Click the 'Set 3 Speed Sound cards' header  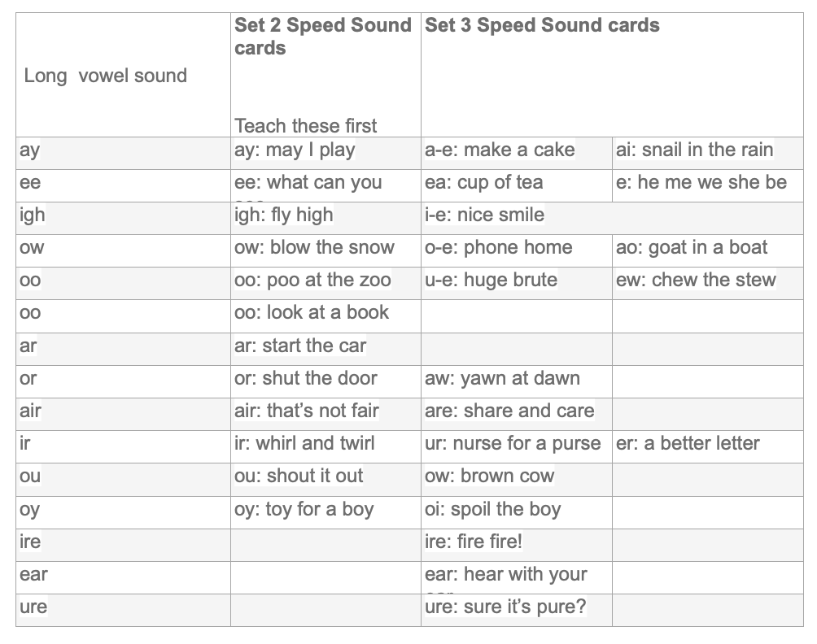pyautogui.click(x=542, y=25)
